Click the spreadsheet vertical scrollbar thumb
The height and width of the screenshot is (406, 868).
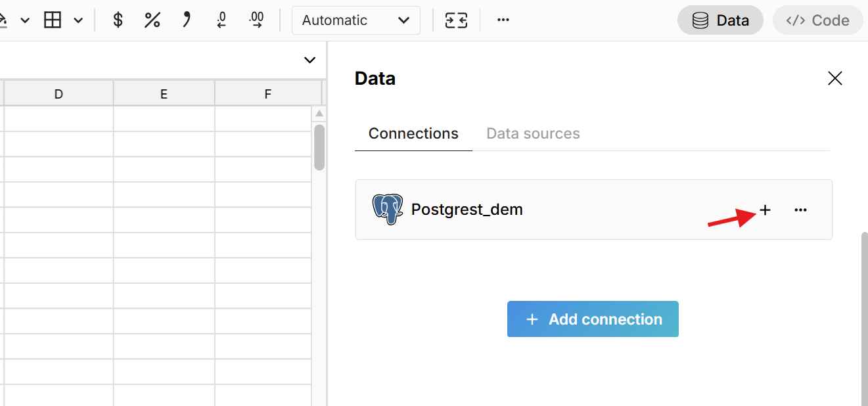319,147
